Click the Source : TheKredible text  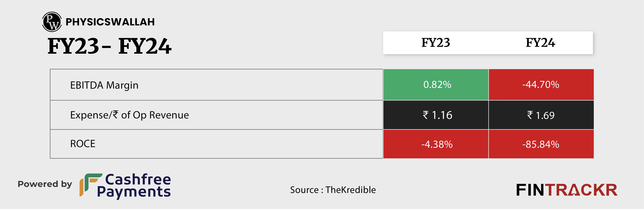pyautogui.click(x=333, y=190)
